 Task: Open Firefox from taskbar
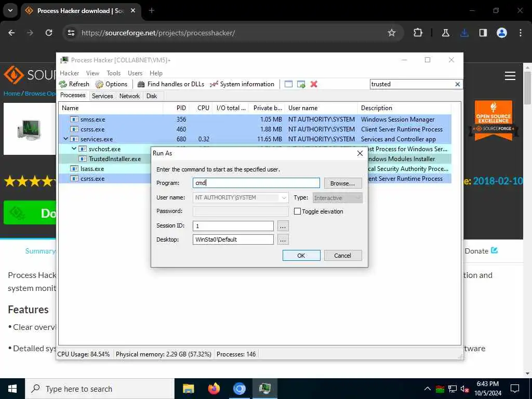[214, 389]
